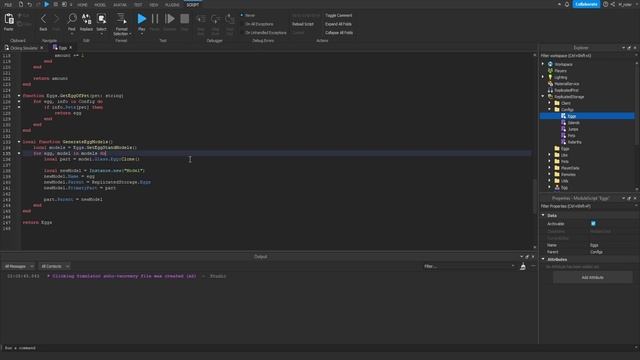The image size is (640, 360).
Task: Click the Add Attribute button
Action: coord(592,278)
